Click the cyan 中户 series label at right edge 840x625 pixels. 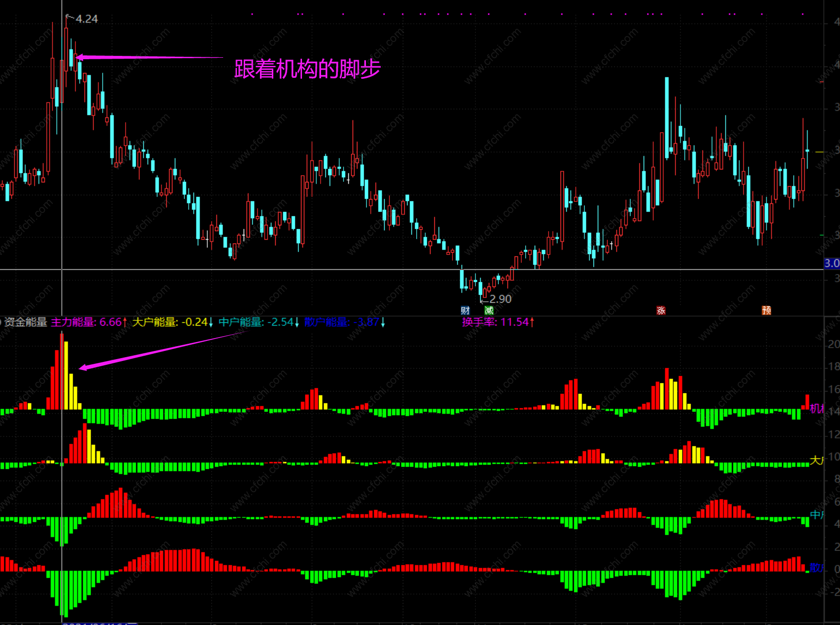(x=817, y=515)
